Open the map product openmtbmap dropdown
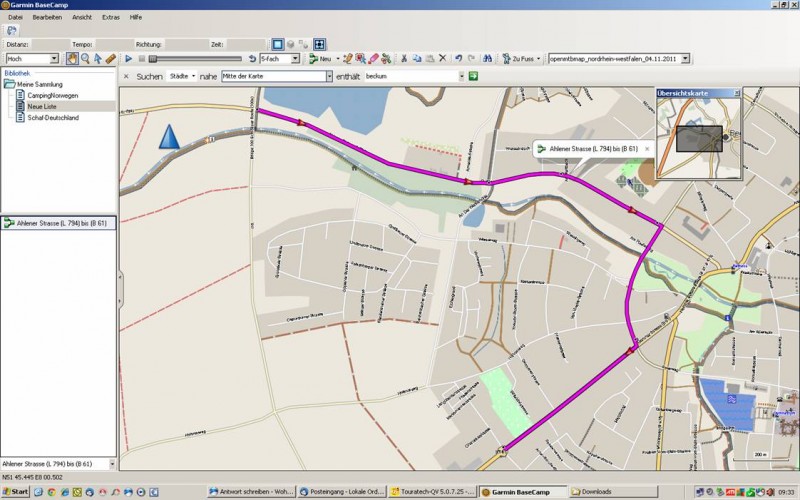The height and width of the screenshot is (500, 800). pyautogui.click(x=685, y=59)
